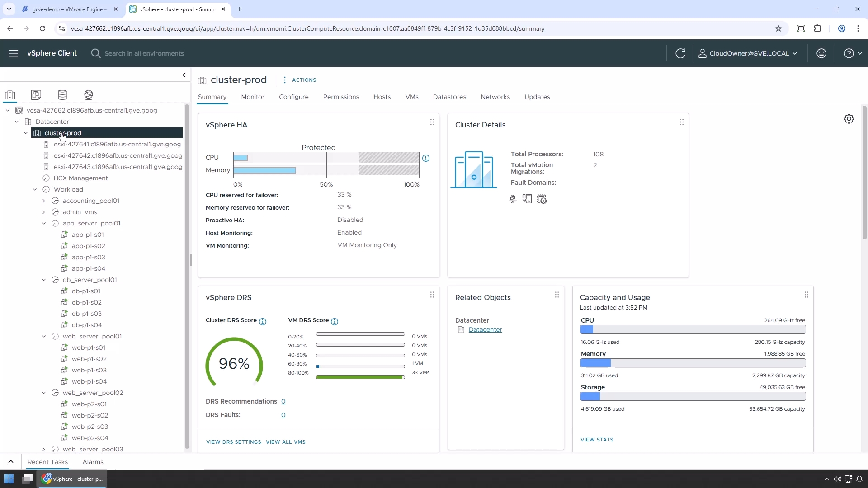Click the 80-100% VM DRS score bar
The width and height of the screenshot is (868, 488).
tap(360, 377)
